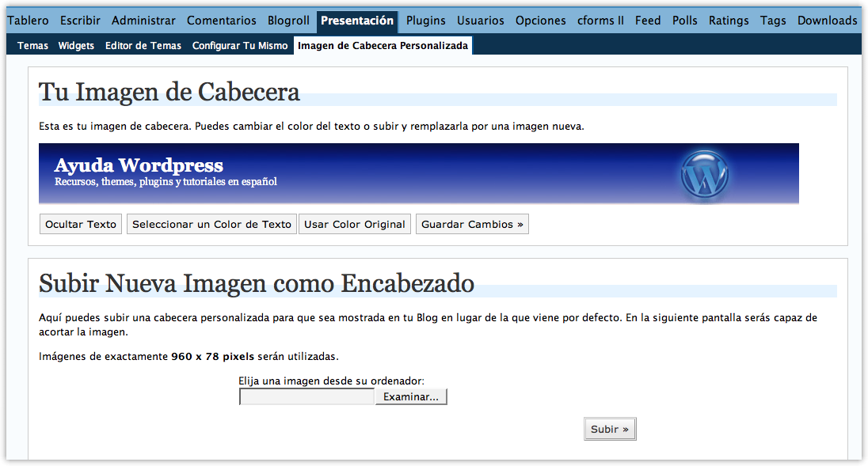
Task: Click the Examinar... file browse button
Action: [411, 396]
